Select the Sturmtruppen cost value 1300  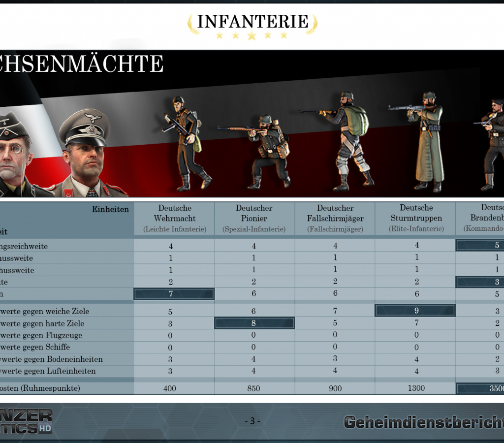pyautogui.click(x=416, y=388)
